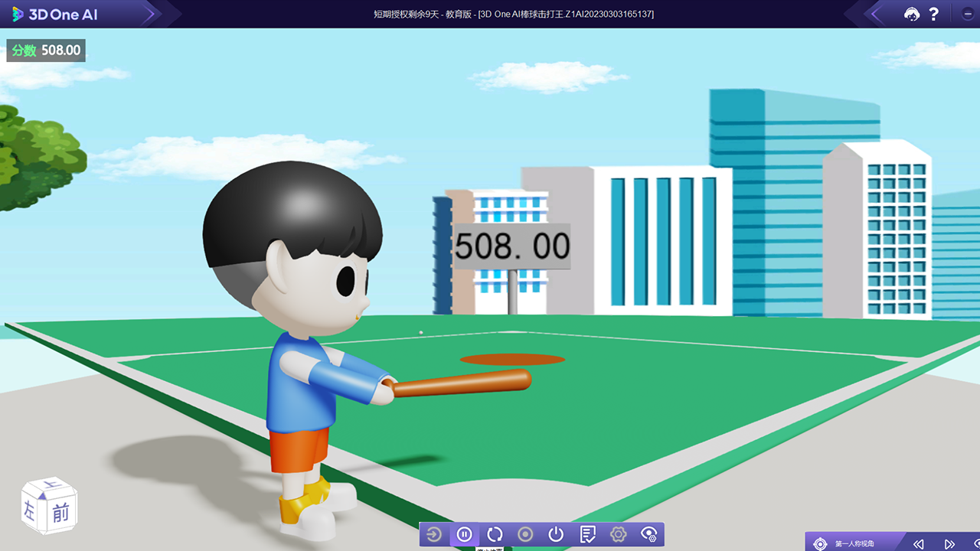The image size is (980, 551).
Task: Click the 前 face of the view cube
Action: (x=60, y=512)
